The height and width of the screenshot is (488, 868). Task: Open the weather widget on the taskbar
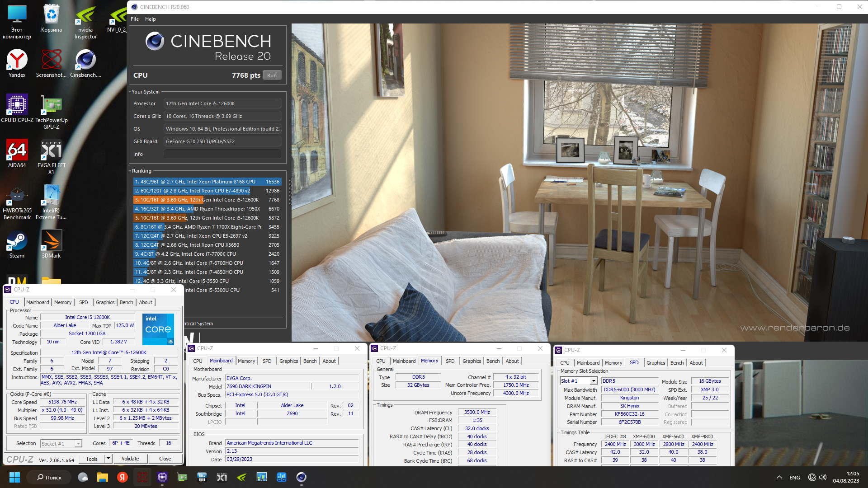pos(83,477)
